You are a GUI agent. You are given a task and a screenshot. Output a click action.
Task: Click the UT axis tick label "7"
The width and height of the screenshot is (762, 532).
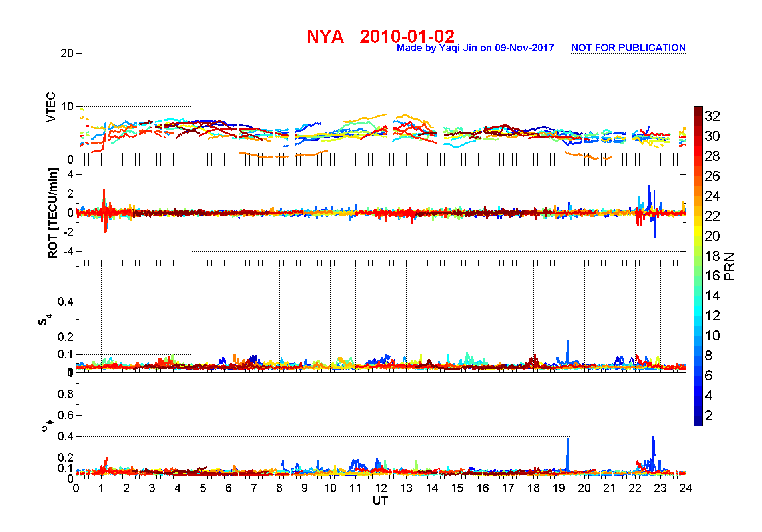tap(254, 488)
